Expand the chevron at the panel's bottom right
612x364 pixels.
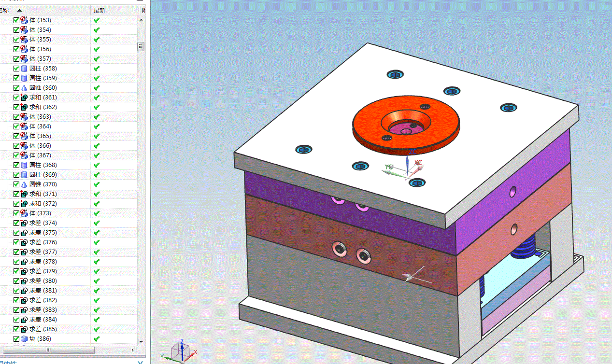(140, 362)
